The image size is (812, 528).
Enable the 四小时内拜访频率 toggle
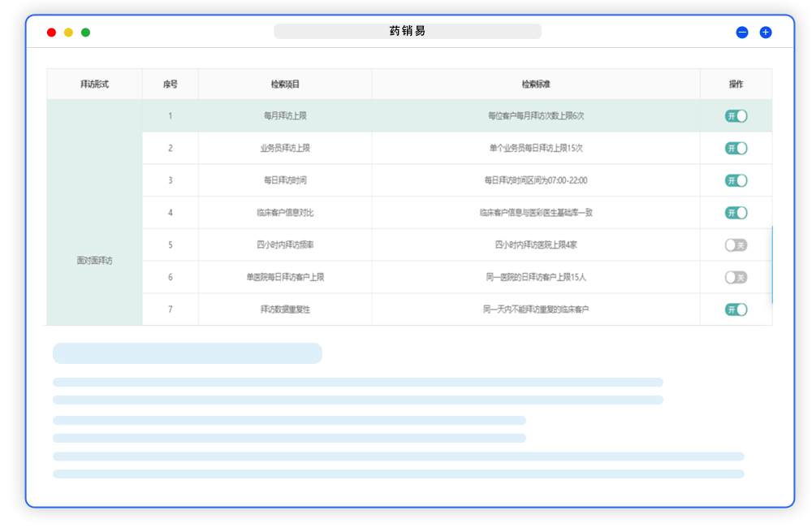(x=736, y=245)
